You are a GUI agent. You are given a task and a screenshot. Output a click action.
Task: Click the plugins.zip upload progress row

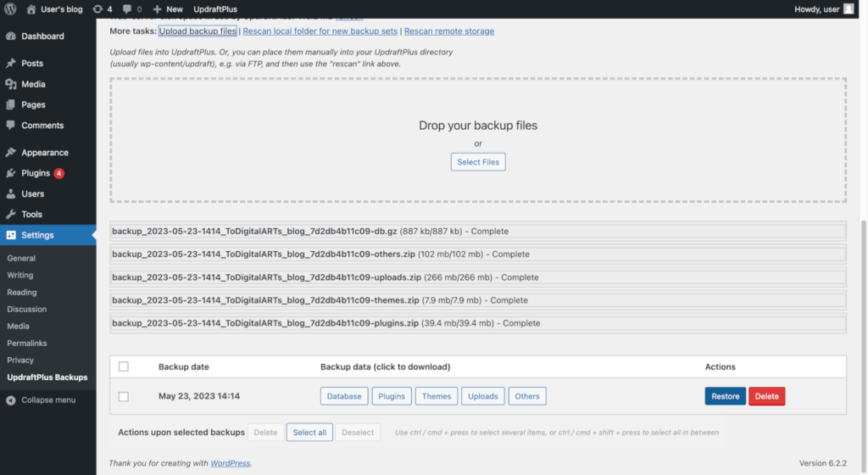click(x=478, y=323)
